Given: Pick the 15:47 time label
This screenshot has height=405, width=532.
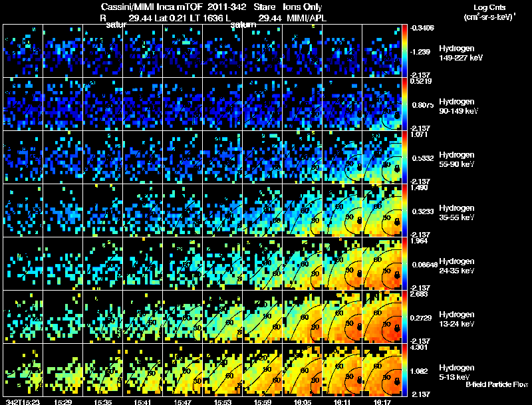Looking at the screenshot, I should 182,402.
